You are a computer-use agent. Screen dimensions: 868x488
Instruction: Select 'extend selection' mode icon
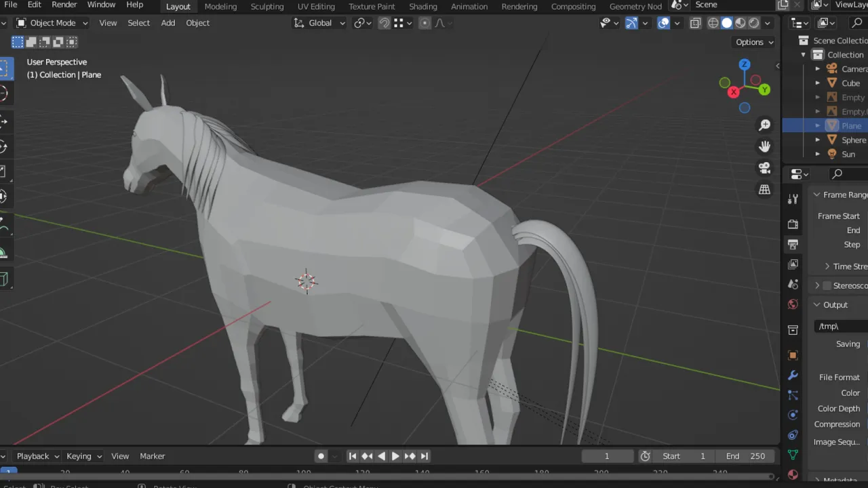(31, 42)
